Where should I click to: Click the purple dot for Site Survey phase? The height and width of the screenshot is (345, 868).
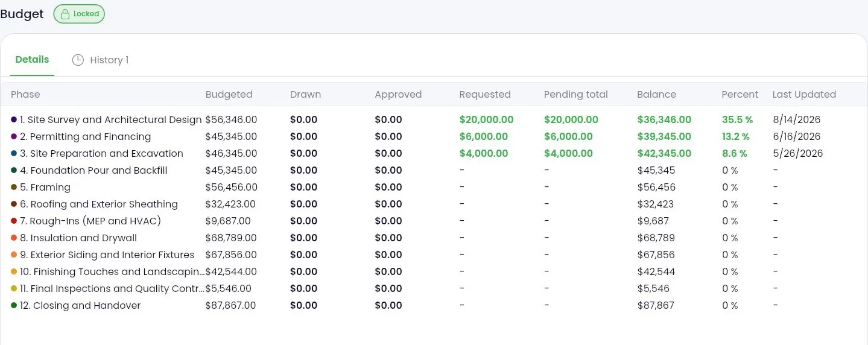(14, 119)
